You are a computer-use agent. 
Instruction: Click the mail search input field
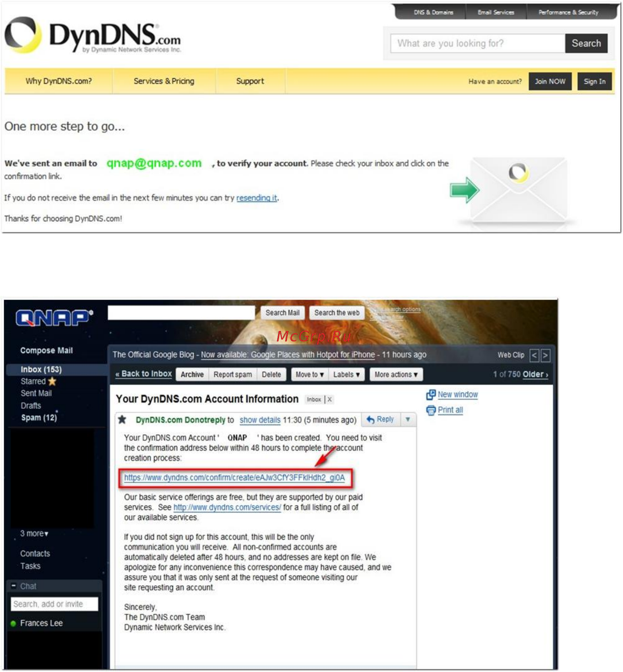[181, 313]
